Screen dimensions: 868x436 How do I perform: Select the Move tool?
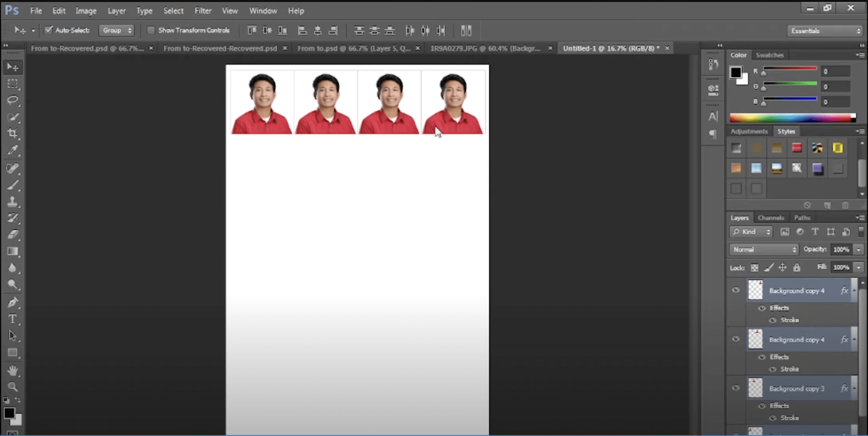12,67
